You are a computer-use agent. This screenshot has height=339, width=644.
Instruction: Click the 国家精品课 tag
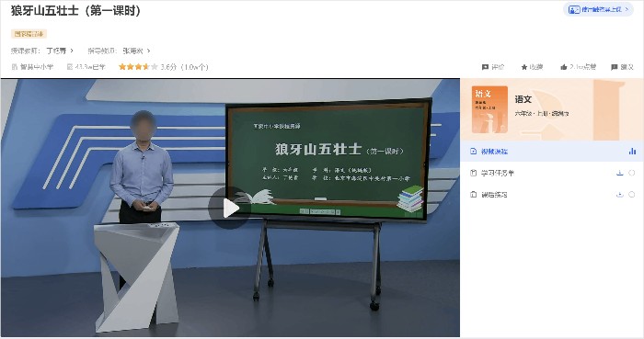[29, 34]
